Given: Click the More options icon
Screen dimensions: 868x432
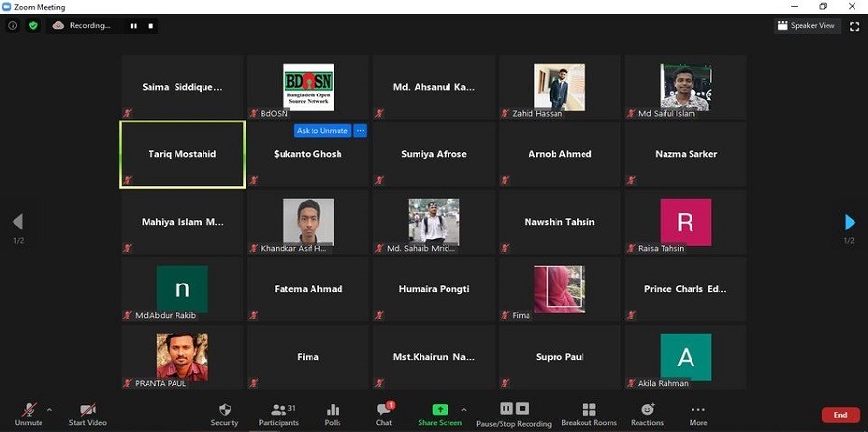Looking at the screenshot, I should pos(698,414).
